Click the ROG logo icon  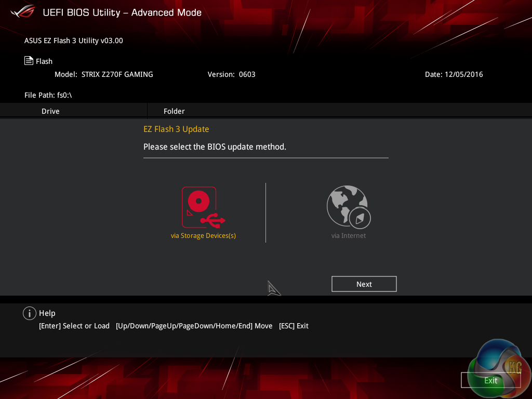[x=23, y=11]
